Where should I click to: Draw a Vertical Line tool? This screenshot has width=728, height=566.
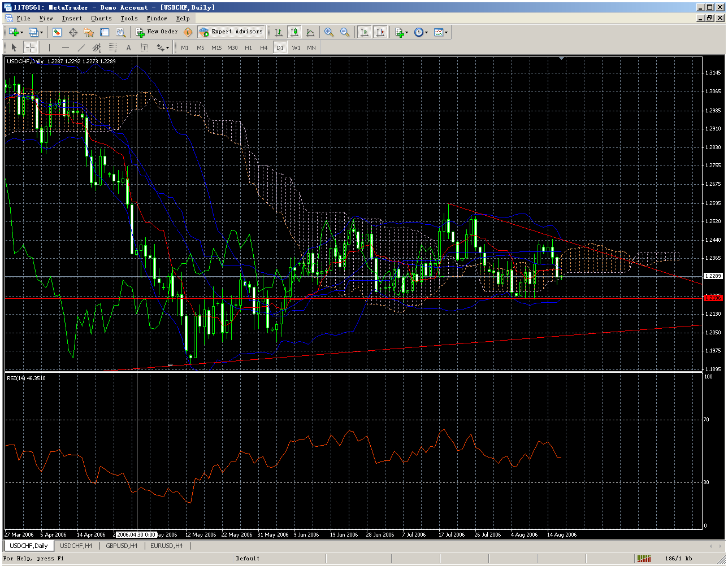pos(50,48)
